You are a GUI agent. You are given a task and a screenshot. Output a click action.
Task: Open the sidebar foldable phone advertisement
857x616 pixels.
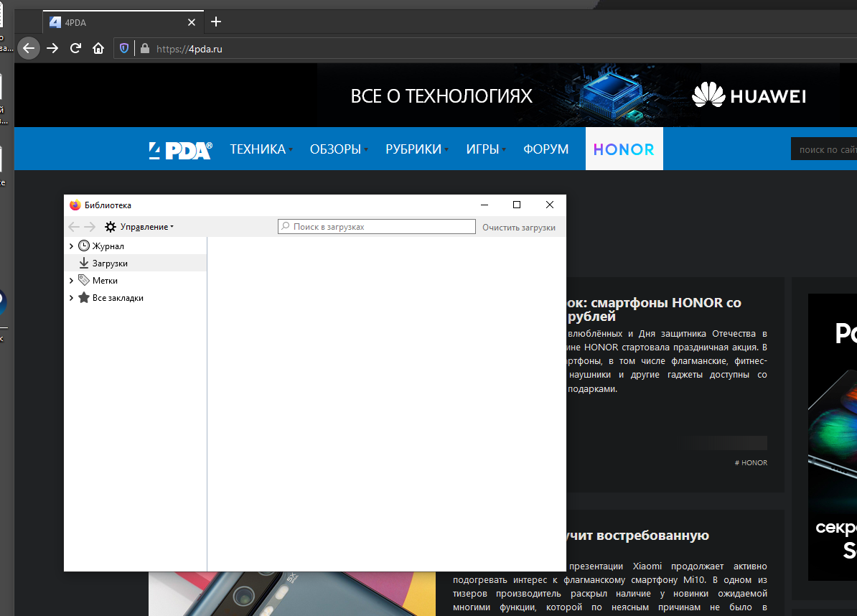833,437
